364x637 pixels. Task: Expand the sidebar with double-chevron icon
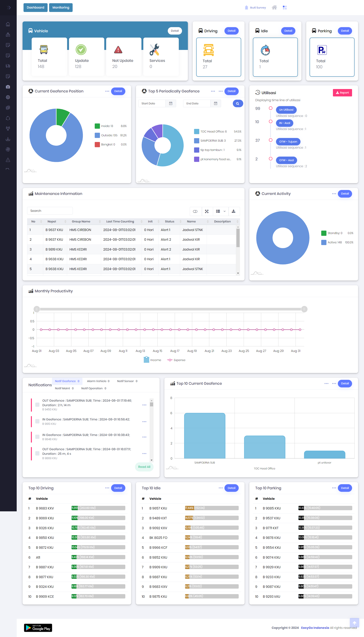point(9,8)
